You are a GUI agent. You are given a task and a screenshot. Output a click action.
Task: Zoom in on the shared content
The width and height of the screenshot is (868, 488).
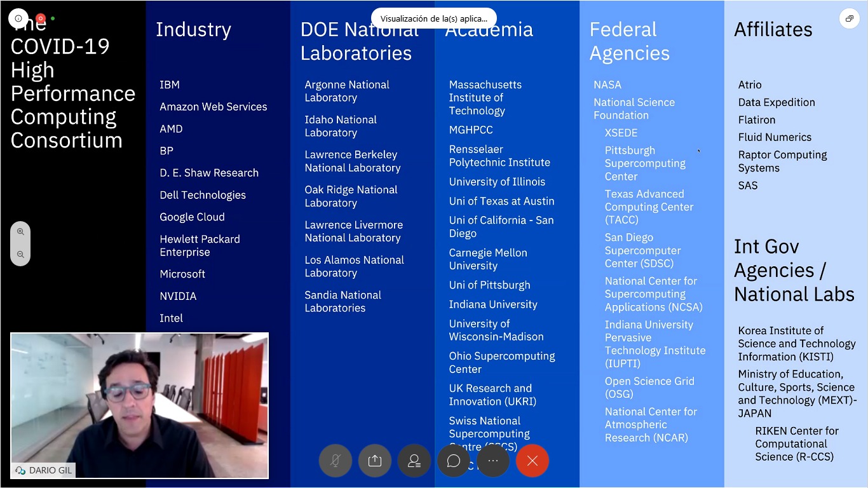click(x=20, y=232)
